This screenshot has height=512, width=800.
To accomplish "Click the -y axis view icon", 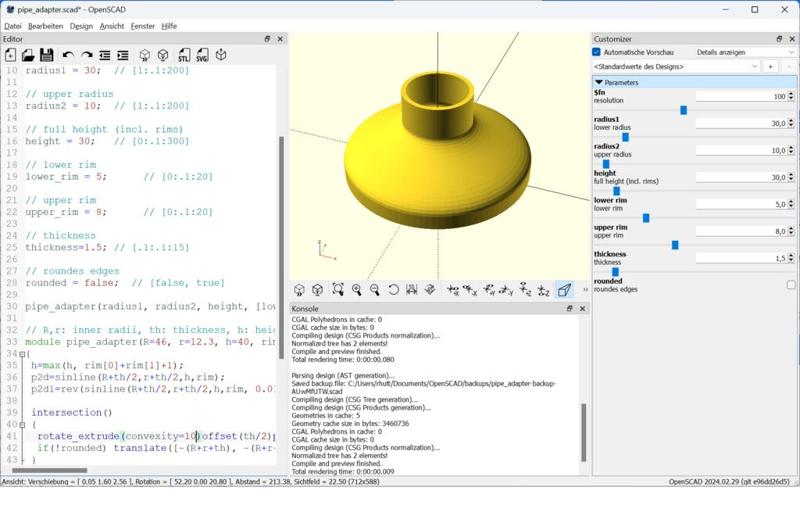I will tap(506, 290).
